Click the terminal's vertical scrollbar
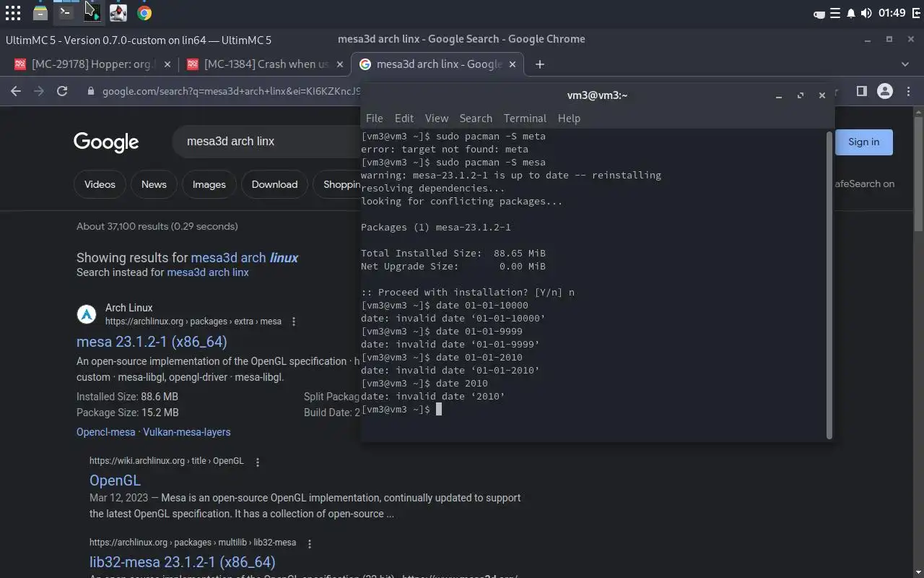This screenshot has height=578, width=924. point(829,285)
